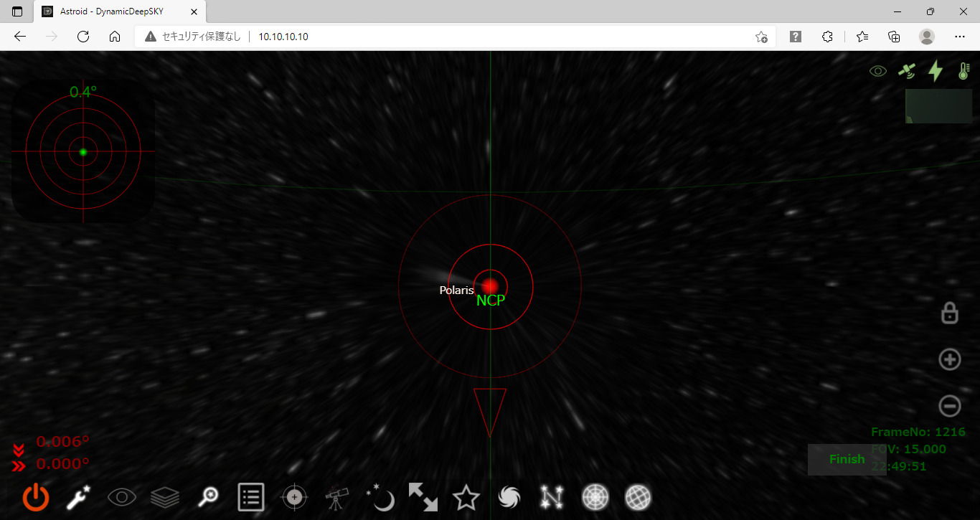
Task: Click the 0.000° horizontal offset value
Action: pyautogui.click(x=63, y=464)
